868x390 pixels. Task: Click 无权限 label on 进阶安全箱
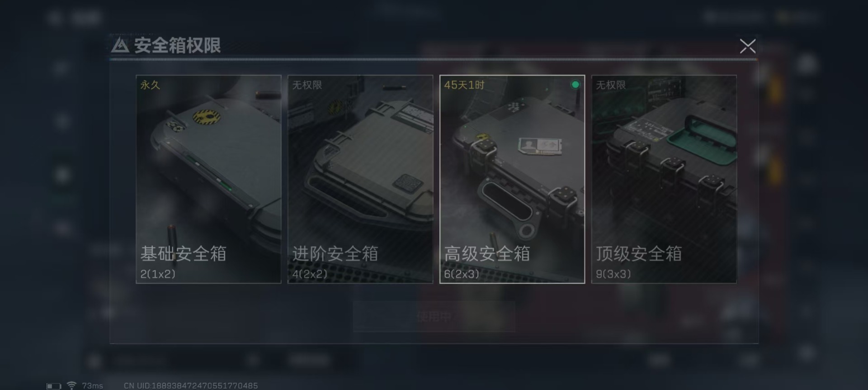(307, 85)
